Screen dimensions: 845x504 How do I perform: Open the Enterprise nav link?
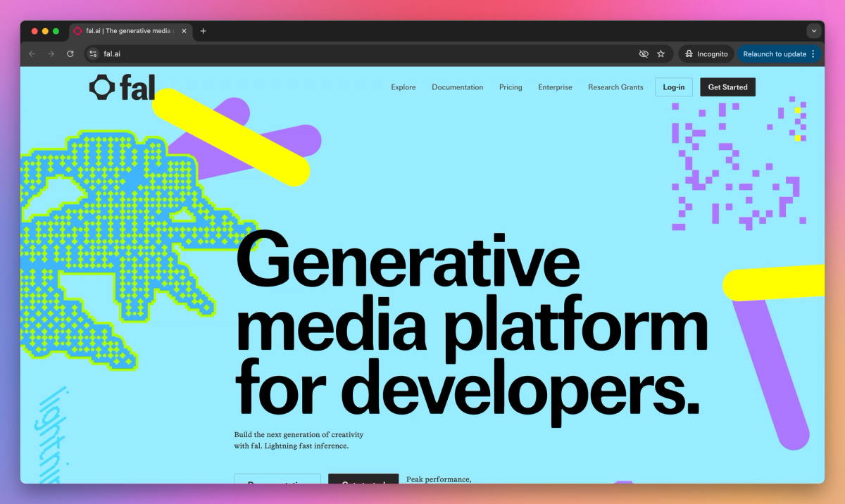(x=555, y=87)
